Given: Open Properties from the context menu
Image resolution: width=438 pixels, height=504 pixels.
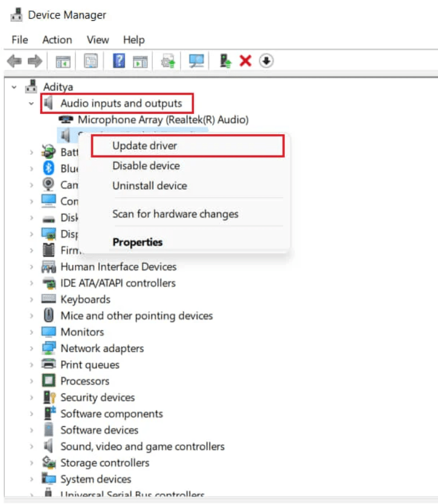Looking at the screenshot, I should tap(188, 242).
